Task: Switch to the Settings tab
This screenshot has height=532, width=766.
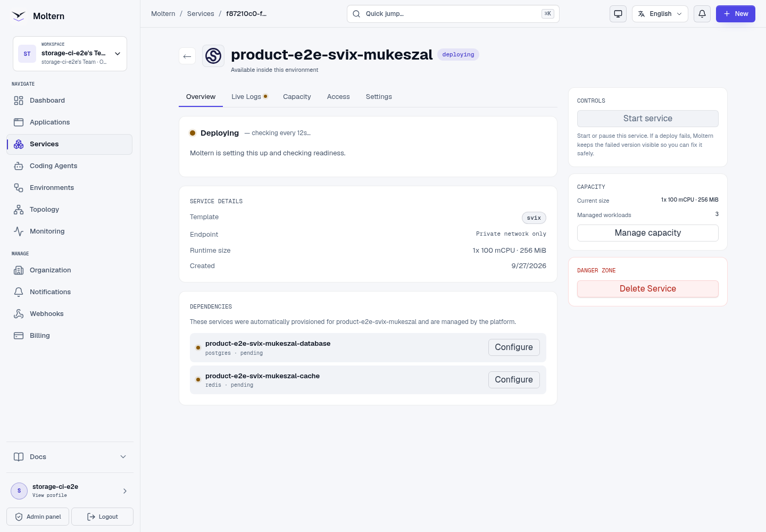Action: coord(379,97)
